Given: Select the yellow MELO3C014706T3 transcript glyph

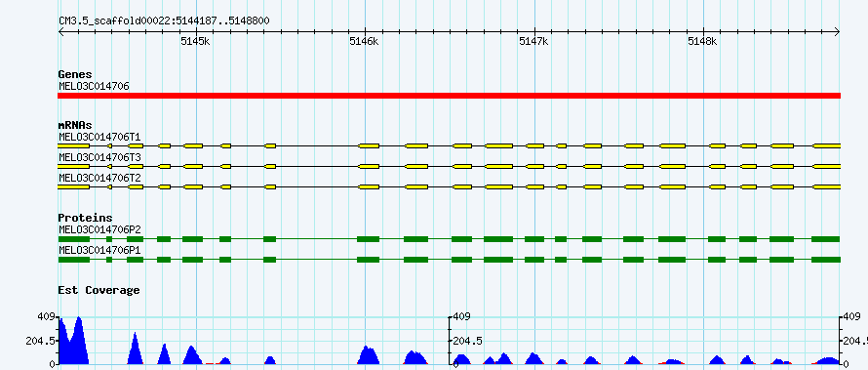Looking at the screenshot, I should 449,166.
